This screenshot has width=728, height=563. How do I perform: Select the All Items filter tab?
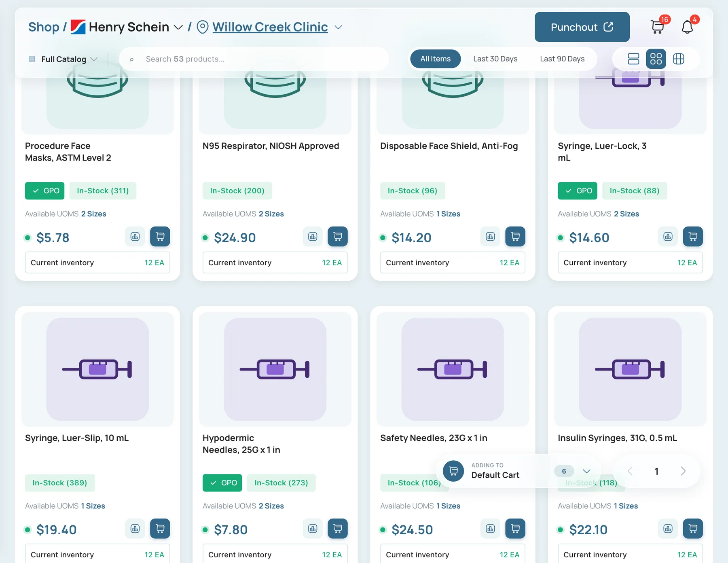pyautogui.click(x=435, y=59)
